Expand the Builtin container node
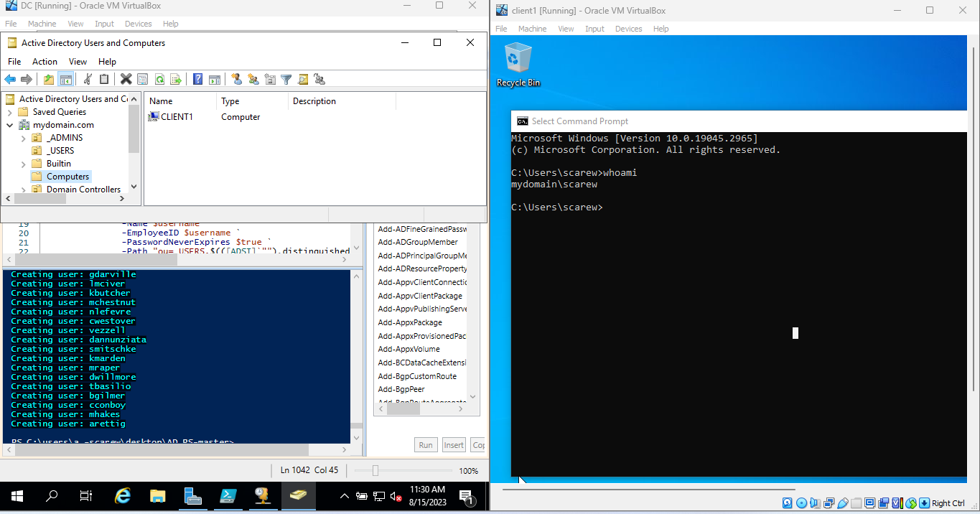Screen dimensions: 980x514 pyautogui.click(x=23, y=163)
